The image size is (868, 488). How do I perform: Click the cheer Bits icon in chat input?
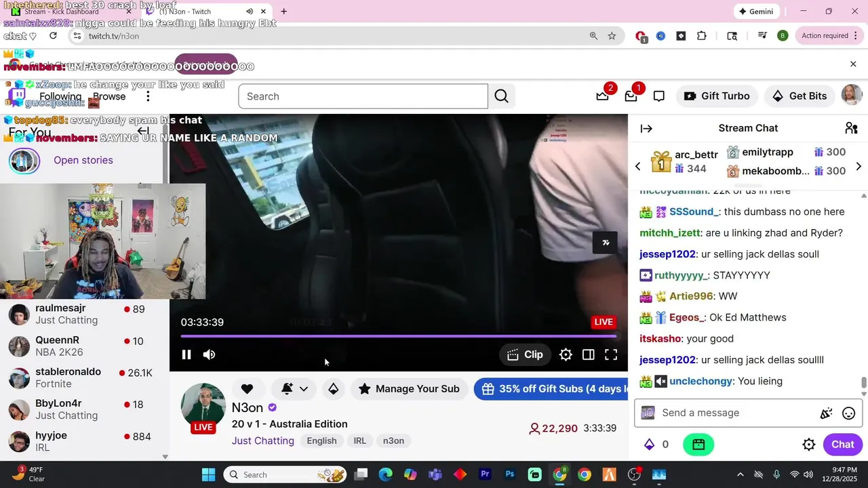(x=826, y=413)
